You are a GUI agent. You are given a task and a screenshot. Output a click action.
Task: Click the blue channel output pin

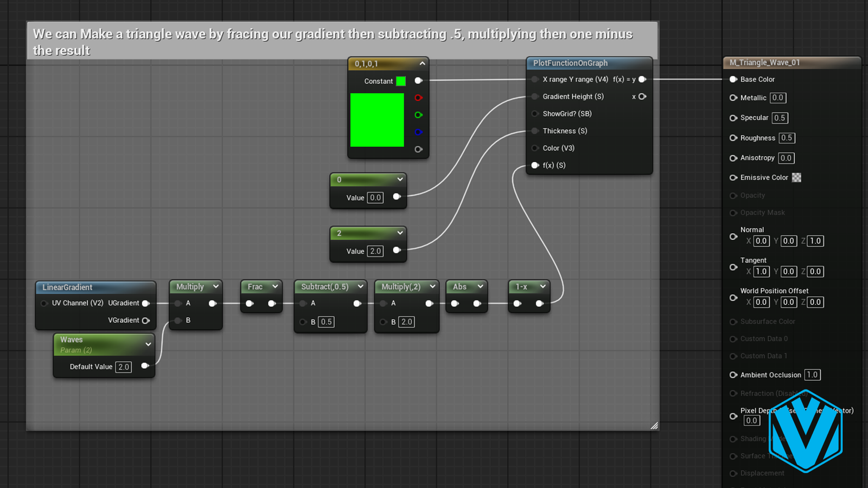pos(418,132)
